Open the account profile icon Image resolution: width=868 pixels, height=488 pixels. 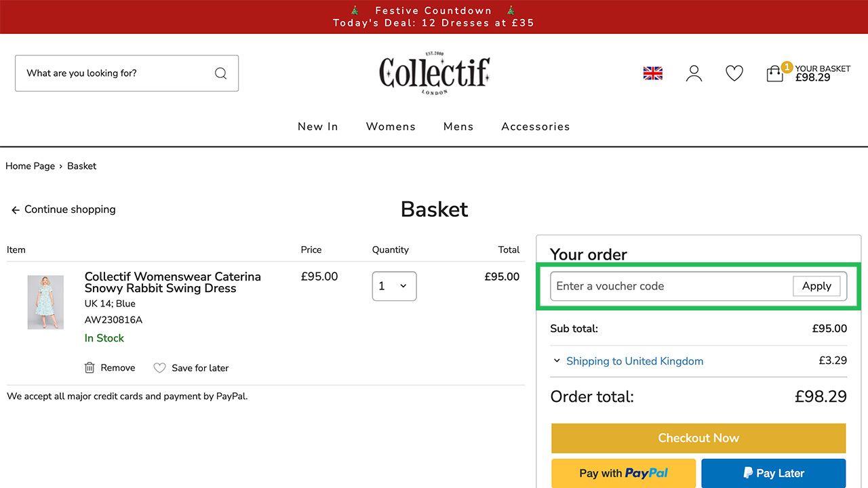pos(694,73)
